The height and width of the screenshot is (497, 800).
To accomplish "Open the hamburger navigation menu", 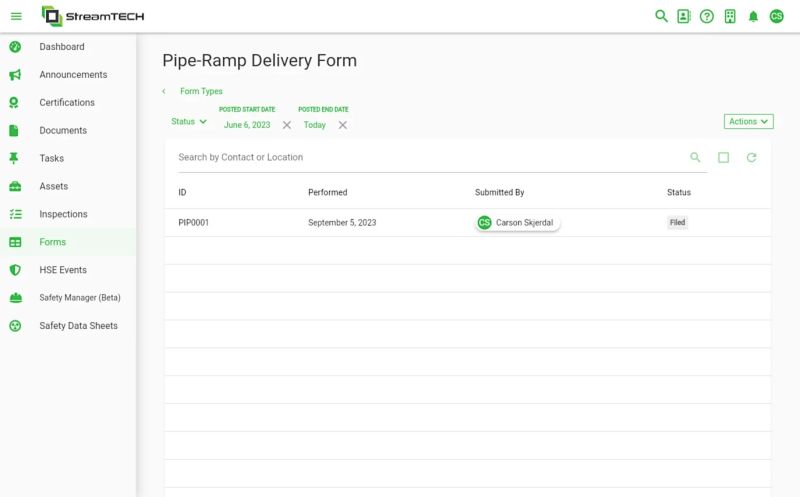I will tap(16, 16).
